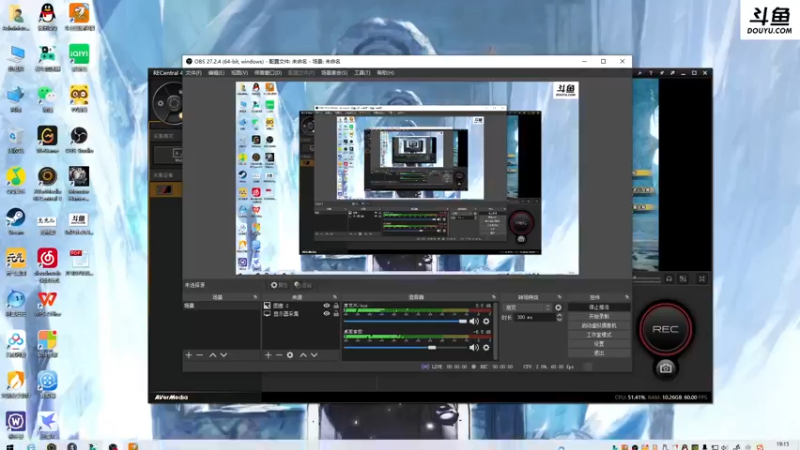Open the 停靠窗口(D) menu in OBS
800x450 pixels.
pos(268,73)
